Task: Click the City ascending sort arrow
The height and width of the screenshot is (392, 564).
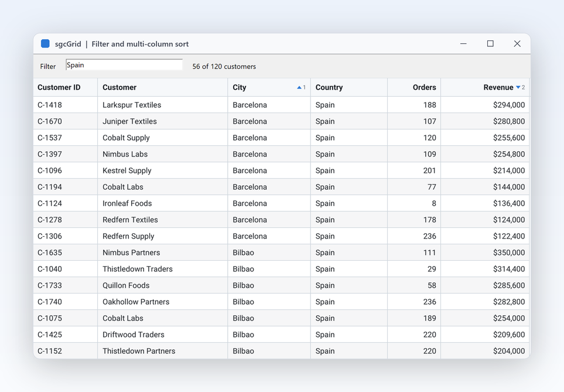Action: 299,87
